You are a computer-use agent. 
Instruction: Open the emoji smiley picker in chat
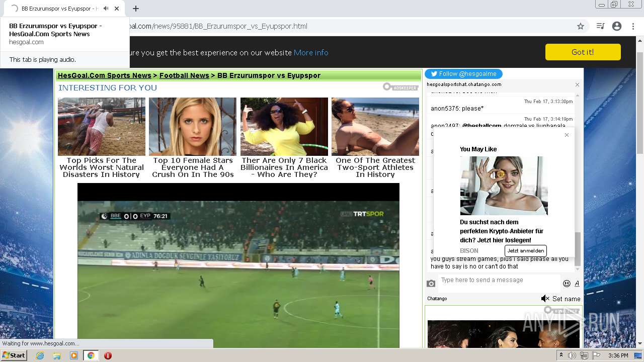coord(567,284)
